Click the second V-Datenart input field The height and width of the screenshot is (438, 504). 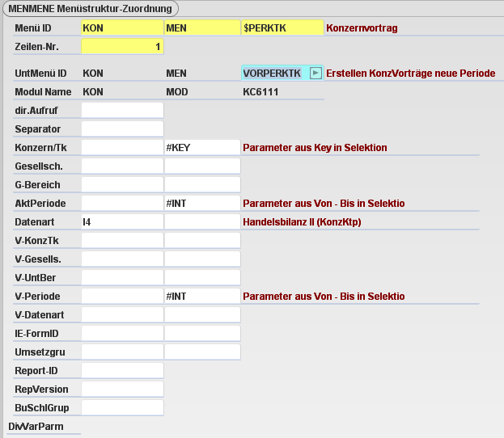pyautogui.click(x=202, y=314)
